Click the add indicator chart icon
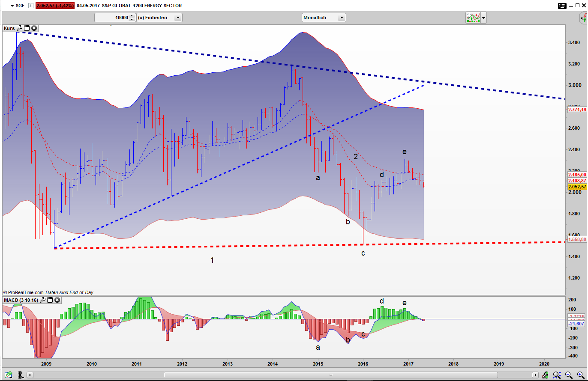 coord(473,18)
